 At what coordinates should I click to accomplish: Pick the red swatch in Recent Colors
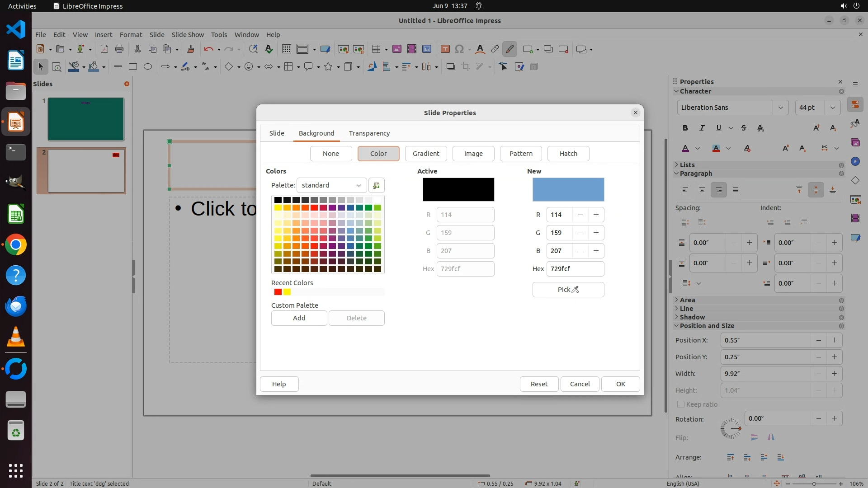[x=278, y=292]
